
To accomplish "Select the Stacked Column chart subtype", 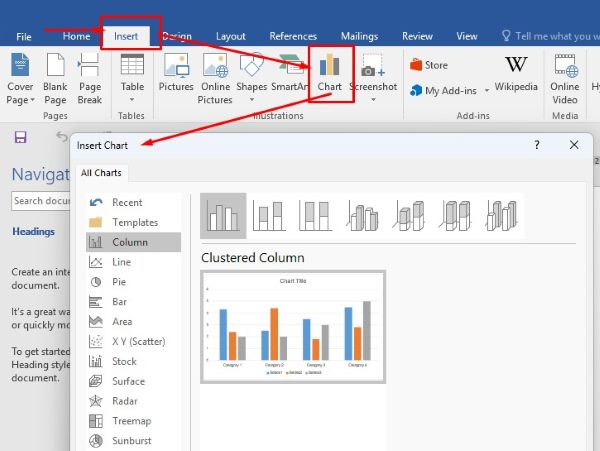I will 270,216.
